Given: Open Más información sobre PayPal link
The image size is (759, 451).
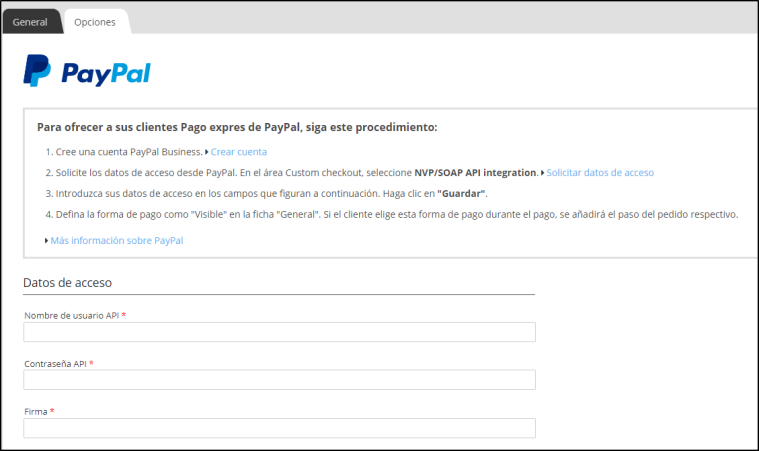Looking at the screenshot, I should tap(117, 241).
